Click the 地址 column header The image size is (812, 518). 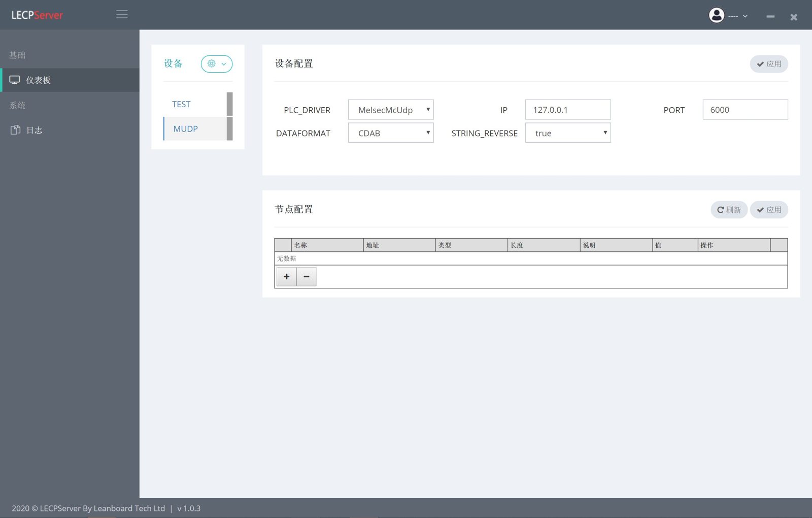point(399,245)
